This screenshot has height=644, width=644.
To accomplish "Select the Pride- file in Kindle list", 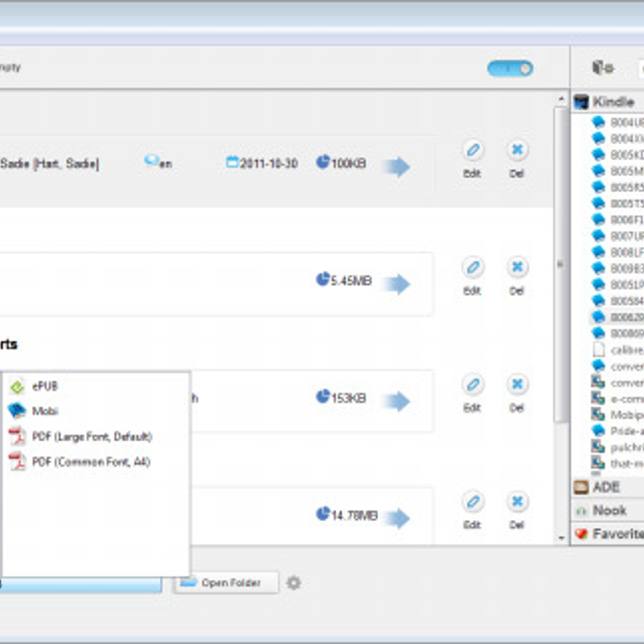I will 617,431.
